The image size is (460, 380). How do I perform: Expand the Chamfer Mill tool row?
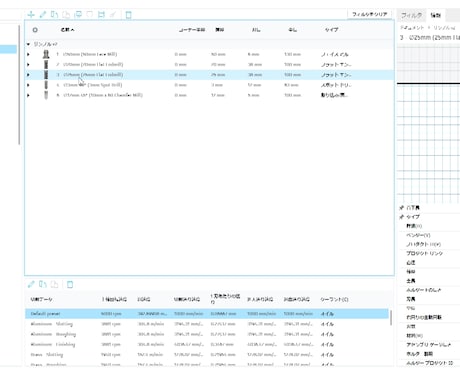28,95
